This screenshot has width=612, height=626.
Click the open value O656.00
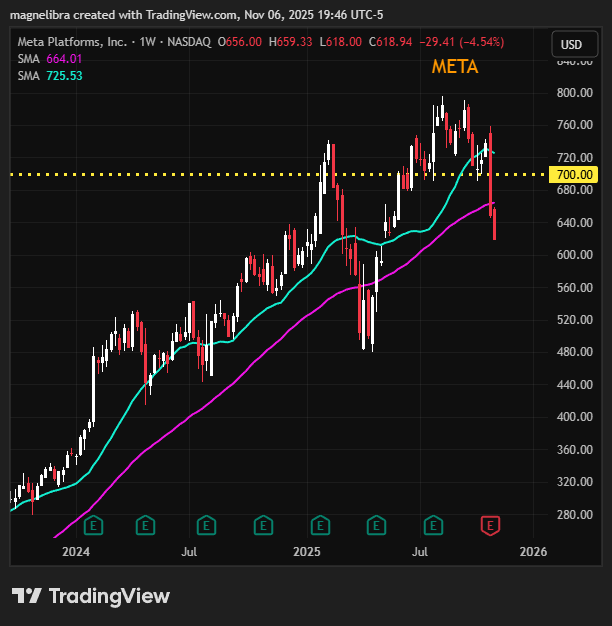[x=240, y=42]
